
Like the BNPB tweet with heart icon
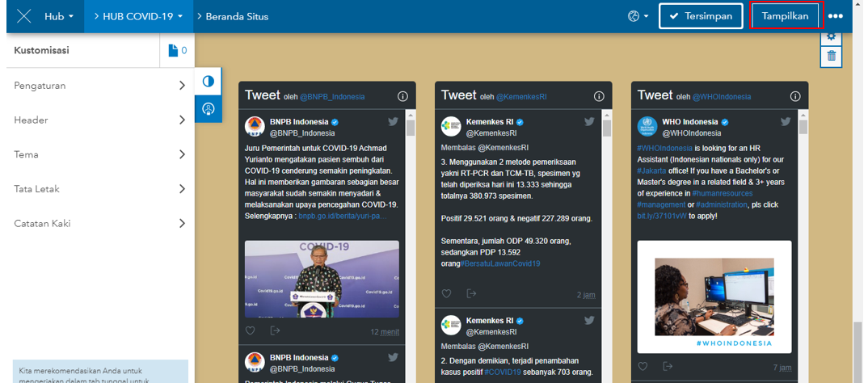pyautogui.click(x=251, y=330)
